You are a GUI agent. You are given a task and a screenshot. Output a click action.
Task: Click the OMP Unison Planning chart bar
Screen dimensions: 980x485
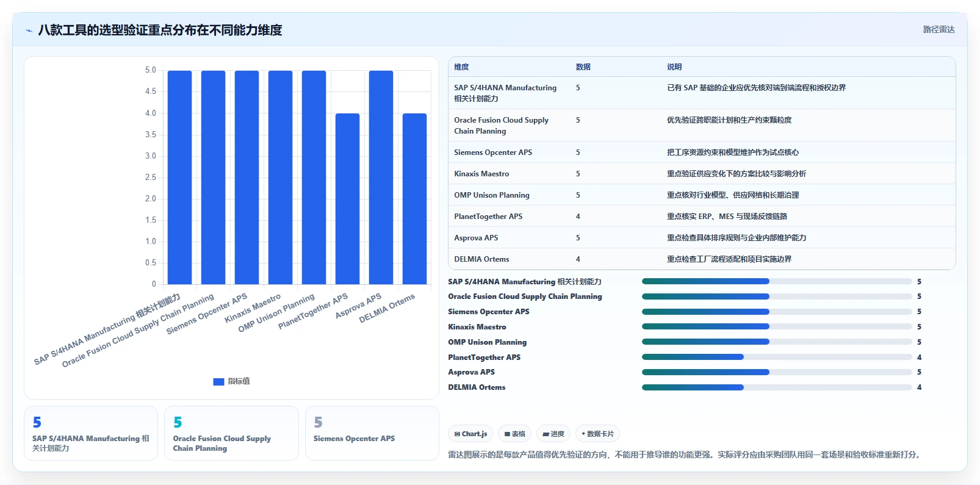(x=314, y=178)
